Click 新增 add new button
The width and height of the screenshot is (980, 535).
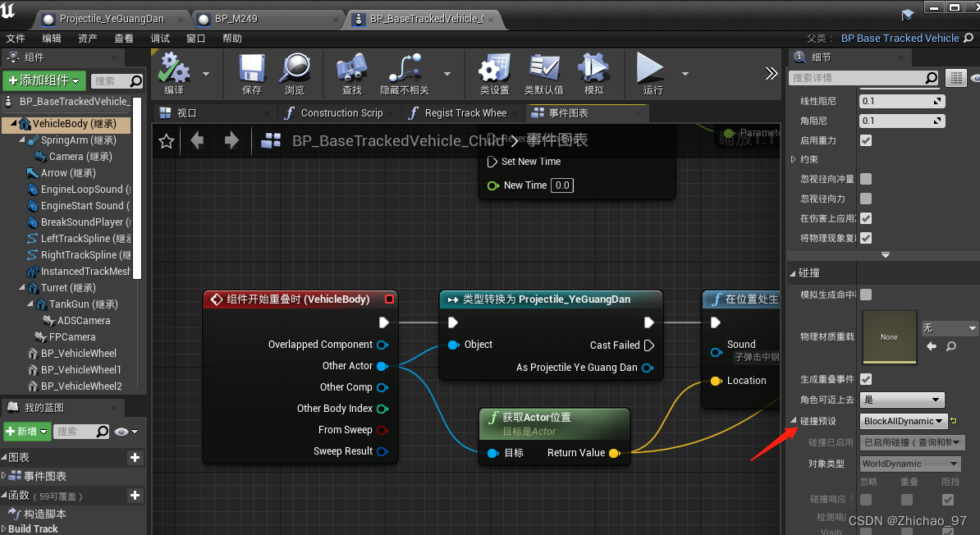point(27,432)
